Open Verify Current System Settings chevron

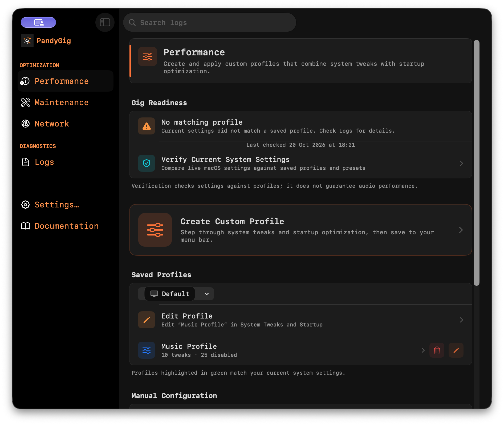click(461, 163)
